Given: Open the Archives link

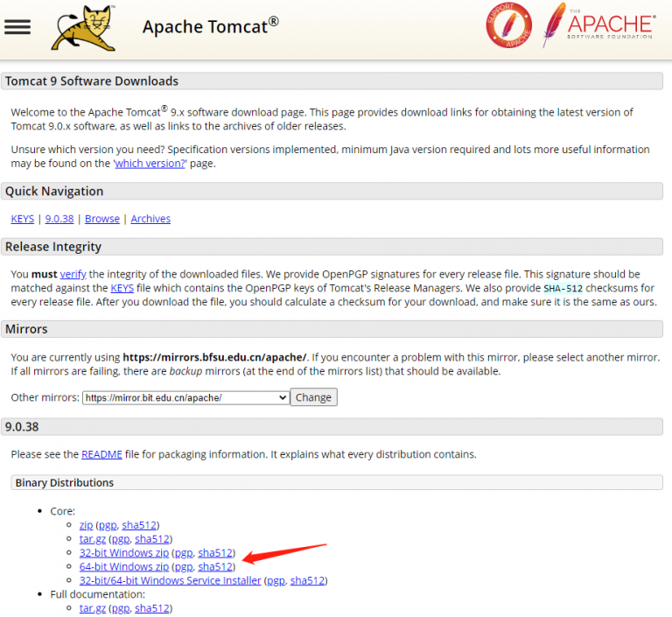Looking at the screenshot, I should (x=150, y=219).
